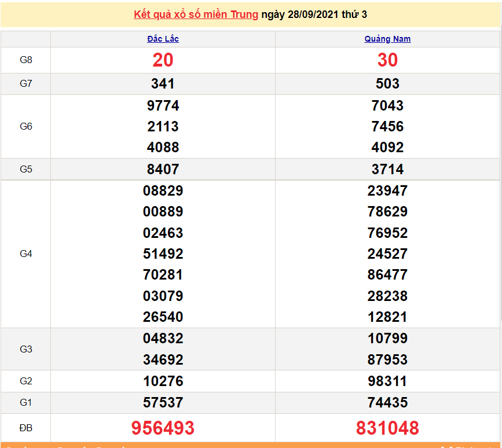This screenshot has width=502, height=448.
Task: Click G4 number 23947
Action: [x=387, y=191]
